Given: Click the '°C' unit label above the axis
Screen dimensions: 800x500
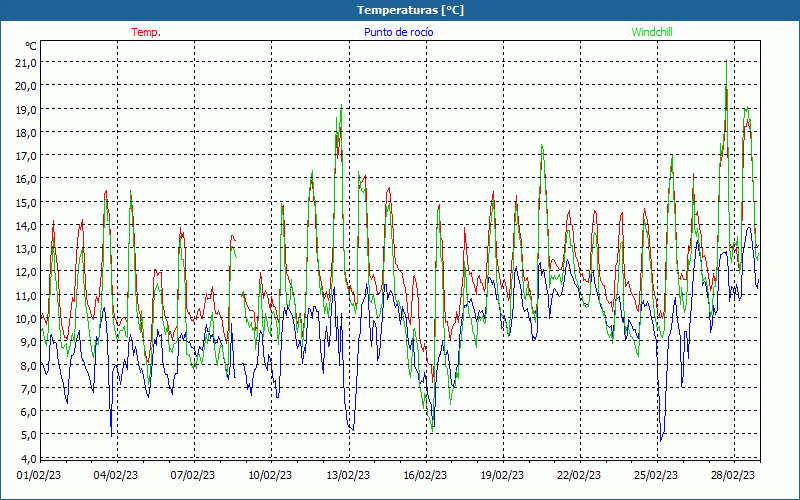Looking at the screenshot, I should pos(31,46).
